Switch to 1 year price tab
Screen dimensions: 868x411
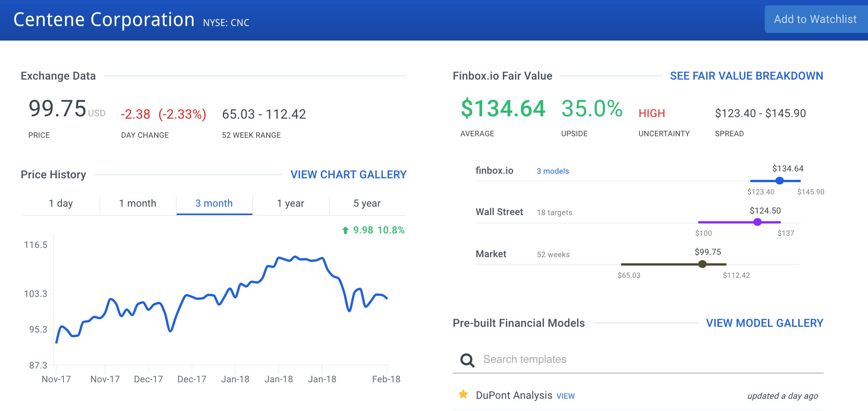(x=291, y=204)
